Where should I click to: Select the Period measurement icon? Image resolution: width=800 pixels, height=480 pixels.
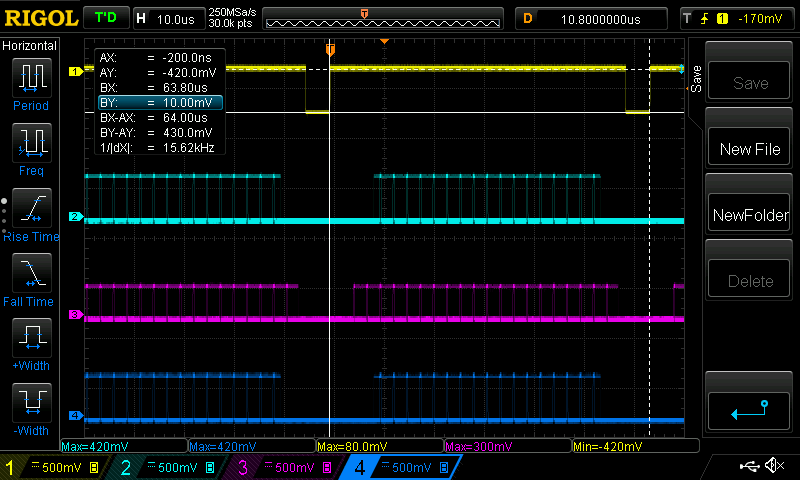pos(31,78)
